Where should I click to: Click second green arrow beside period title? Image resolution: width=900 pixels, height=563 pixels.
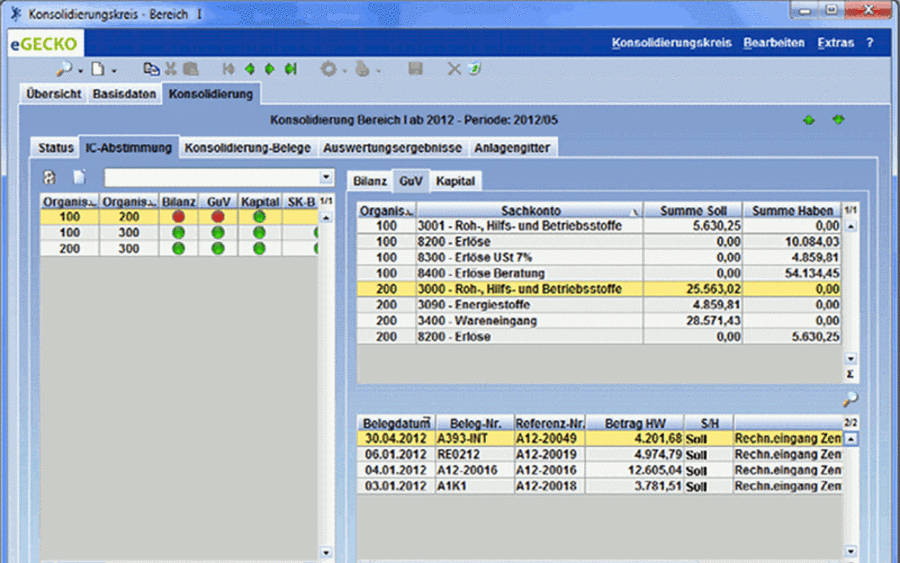coord(839,119)
